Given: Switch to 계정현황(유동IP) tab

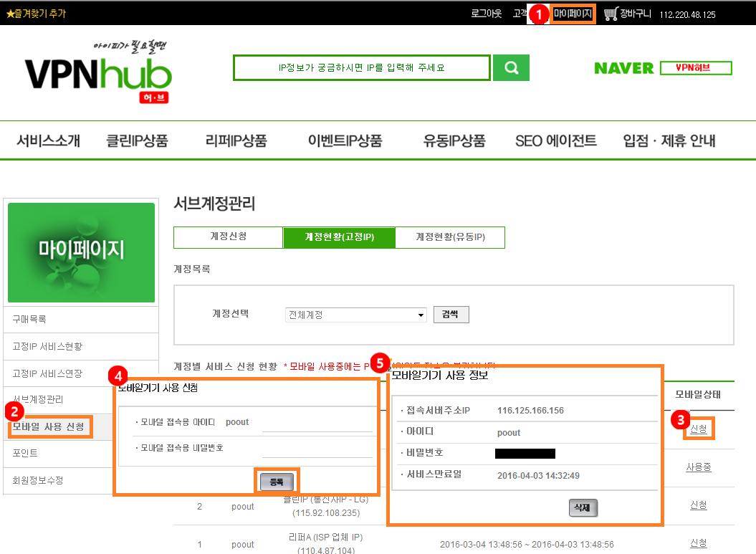Looking at the screenshot, I should coord(450,237).
